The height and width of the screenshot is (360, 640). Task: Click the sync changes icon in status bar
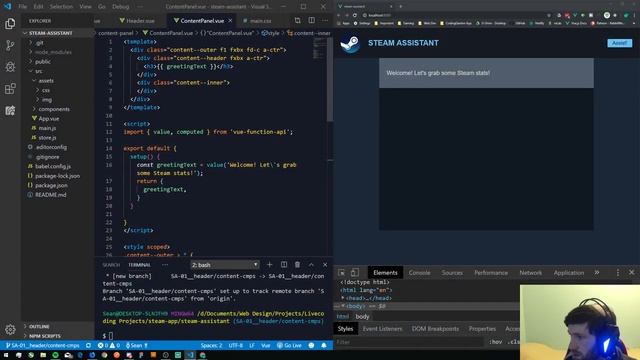coord(88,345)
